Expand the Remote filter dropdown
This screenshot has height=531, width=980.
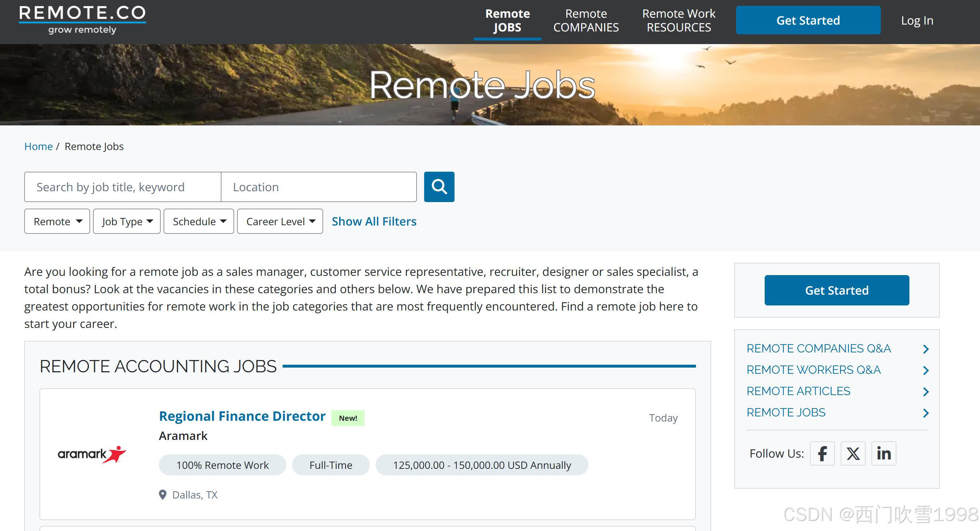57,221
